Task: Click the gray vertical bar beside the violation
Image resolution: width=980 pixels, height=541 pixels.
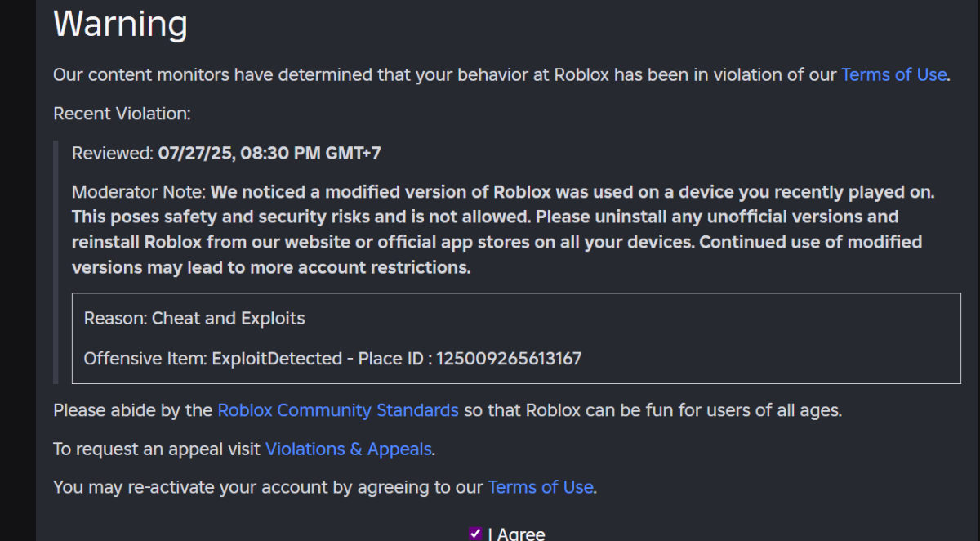Action: tap(56, 262)
